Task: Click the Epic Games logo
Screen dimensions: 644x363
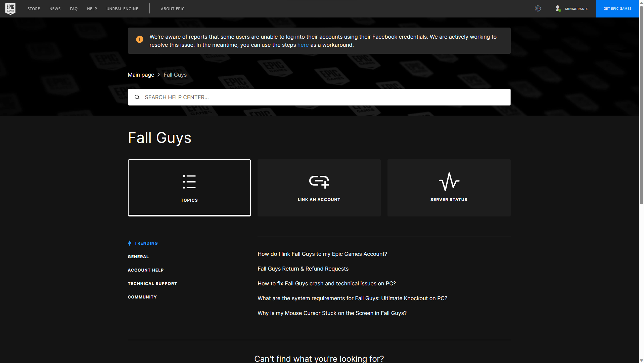Action: [10, 8]
